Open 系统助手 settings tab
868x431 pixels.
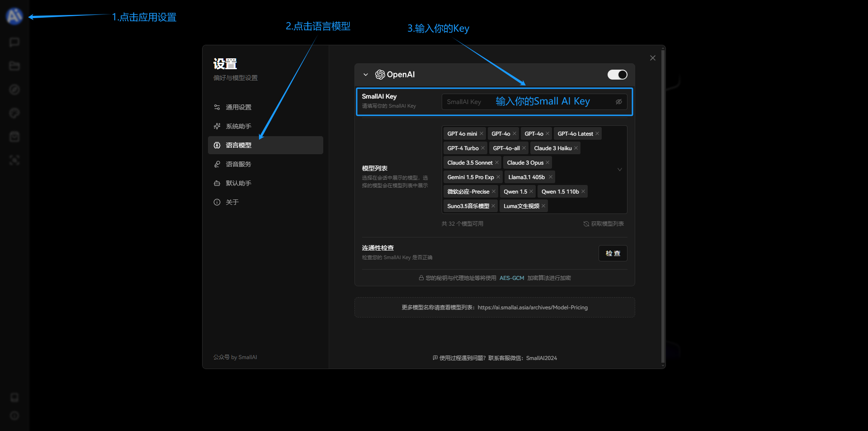(x=265, y=126)
